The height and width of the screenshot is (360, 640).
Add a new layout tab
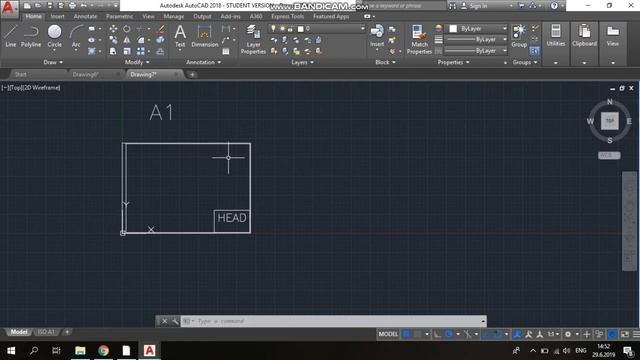click(x=67, y=332)
